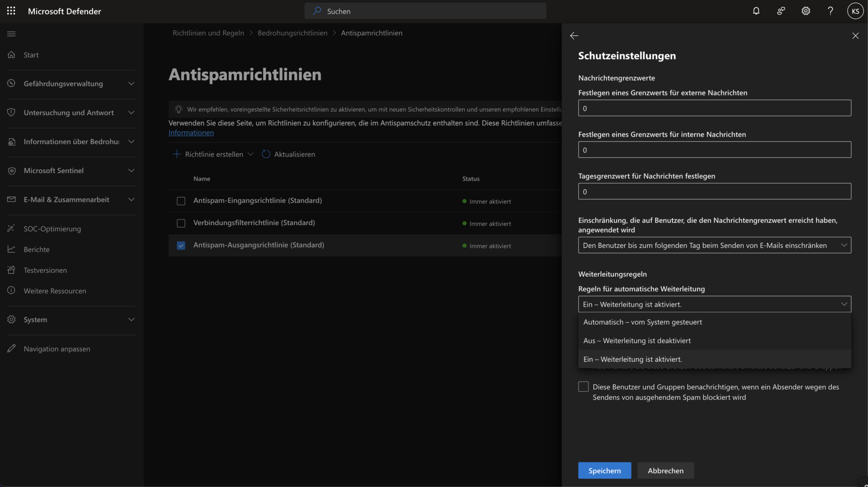Click the notifications bell icon
The height and width of the screenshot is (487, 868).
click(x=756, y=11)
